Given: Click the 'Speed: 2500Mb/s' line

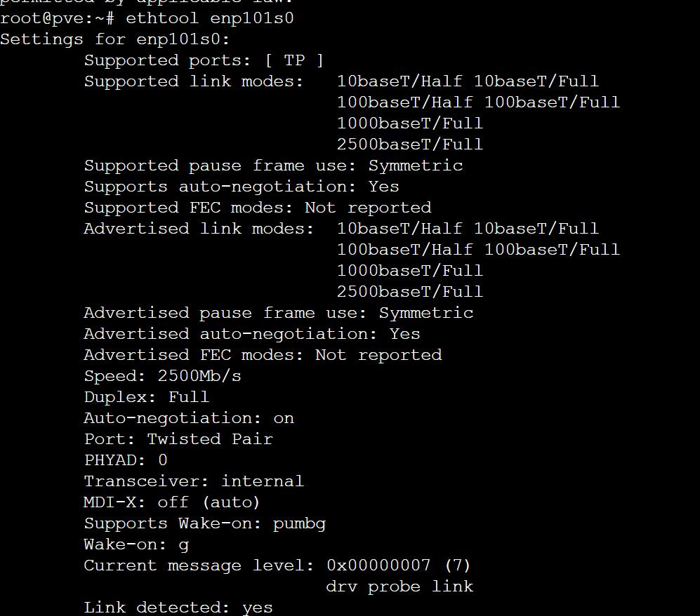Looking at the screenshot, I should pyautogui.click(x=162, y=376).
